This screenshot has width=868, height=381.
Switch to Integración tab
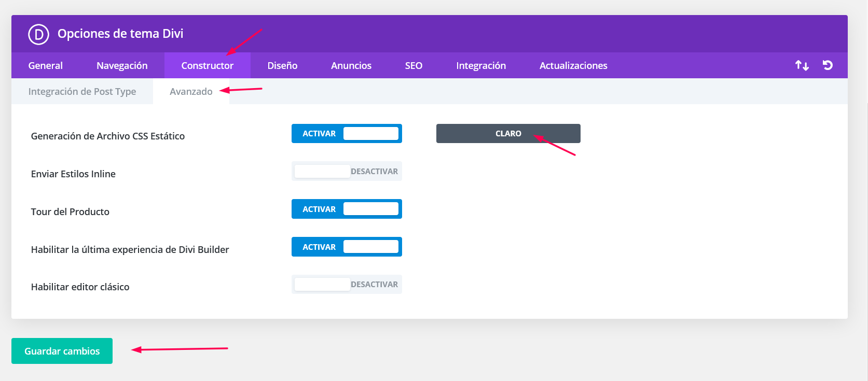coord(481,65)
